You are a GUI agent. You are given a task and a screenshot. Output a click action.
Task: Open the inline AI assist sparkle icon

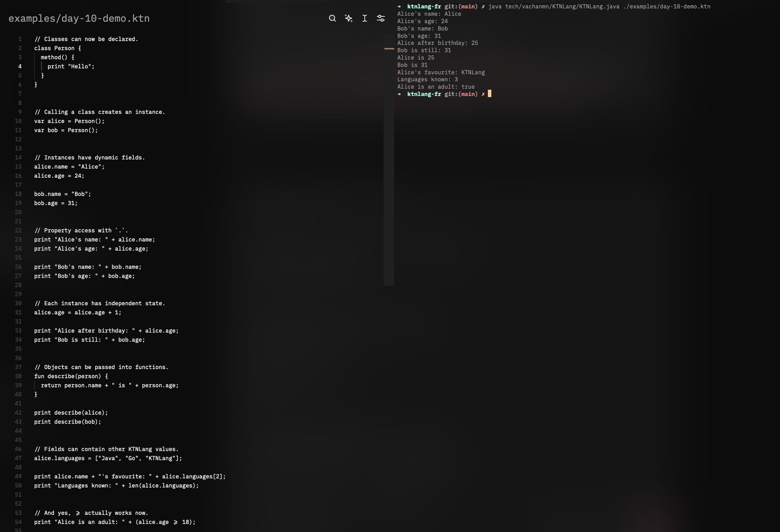click(x=348, y=18)
